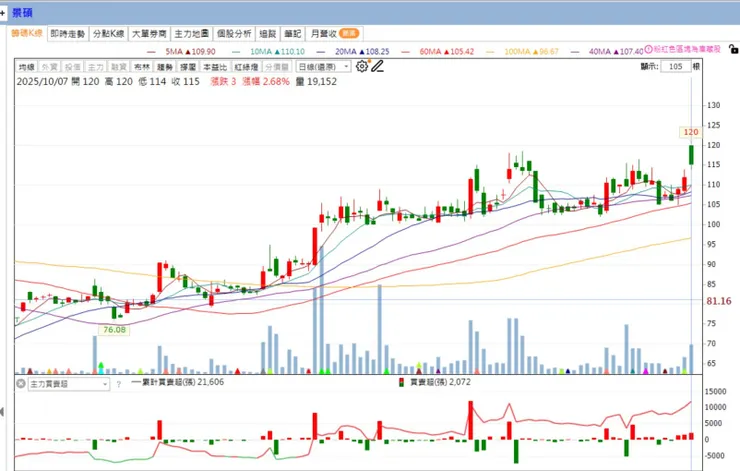This screenshot has height=471, width=740.
Task: Open the 分點K線 tab
Action: click(109, 34)
